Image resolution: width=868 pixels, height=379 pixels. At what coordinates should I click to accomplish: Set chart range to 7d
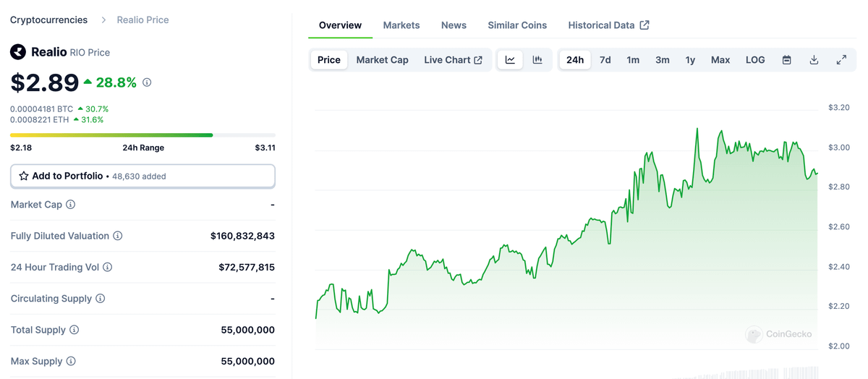click(605, 60)
